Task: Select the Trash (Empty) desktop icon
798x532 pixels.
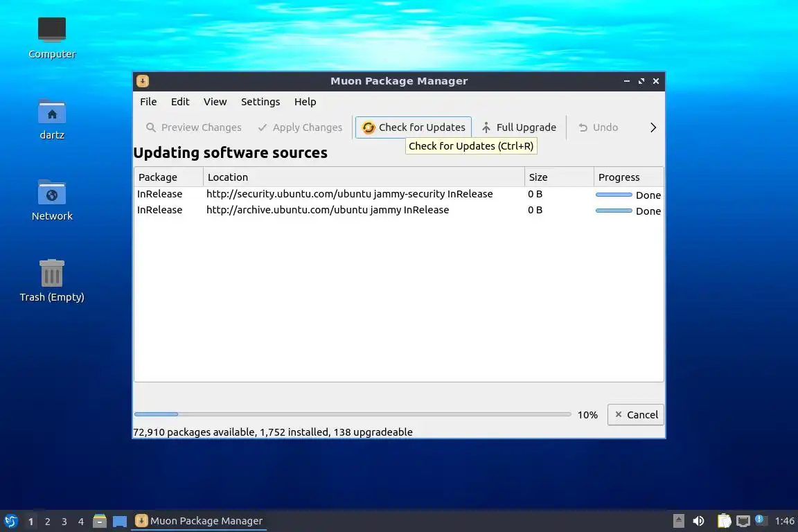Action: tap(52, 281)
